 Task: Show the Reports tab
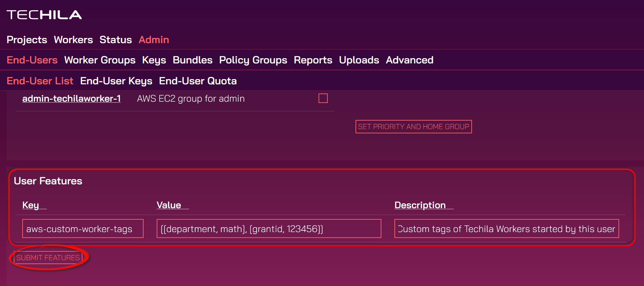313,60
